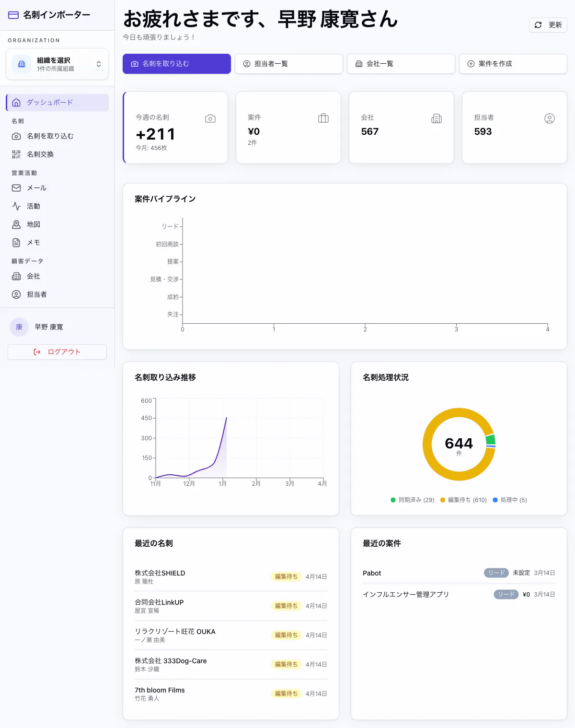Open 地図 page in the sidebar
The image size is (575, 728).
pos(57,224)
